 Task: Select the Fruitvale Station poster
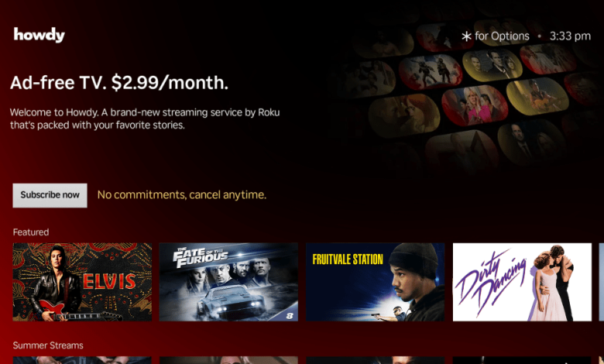(376, 282)
